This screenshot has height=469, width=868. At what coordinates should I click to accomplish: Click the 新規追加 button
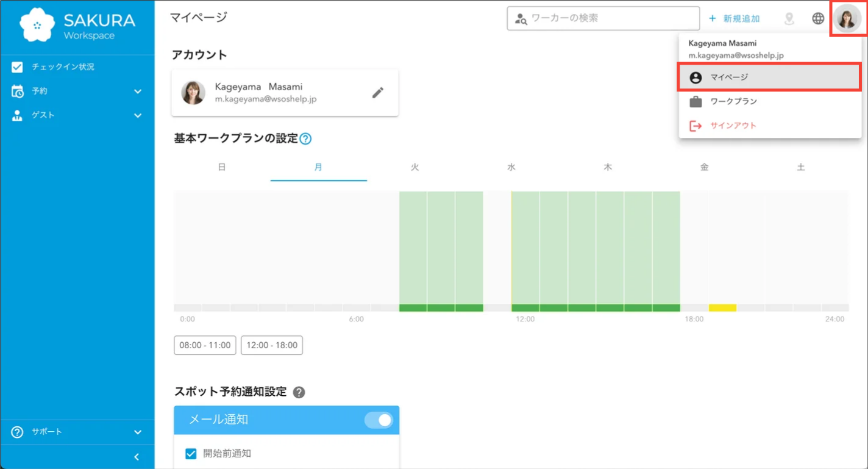click(735, 18)
